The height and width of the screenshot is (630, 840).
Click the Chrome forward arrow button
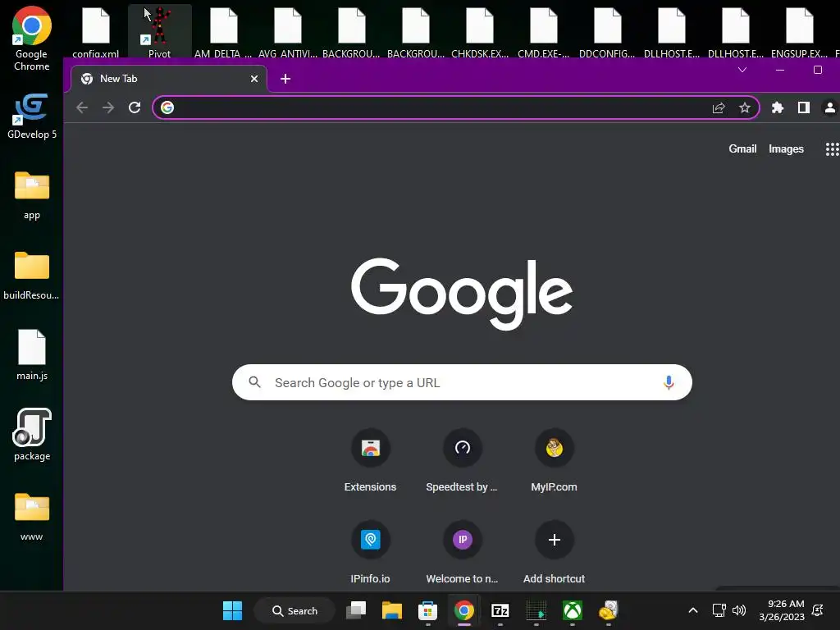coord(108,107)
